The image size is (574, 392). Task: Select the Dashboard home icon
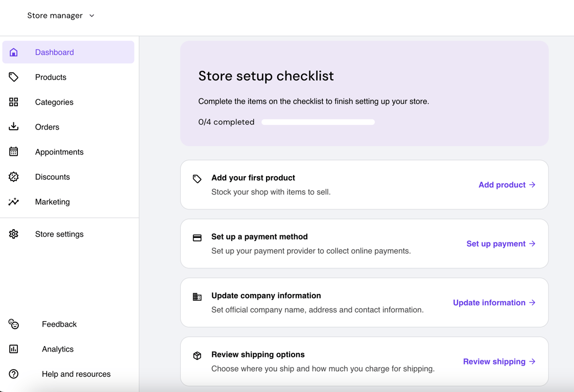[13, 52]
